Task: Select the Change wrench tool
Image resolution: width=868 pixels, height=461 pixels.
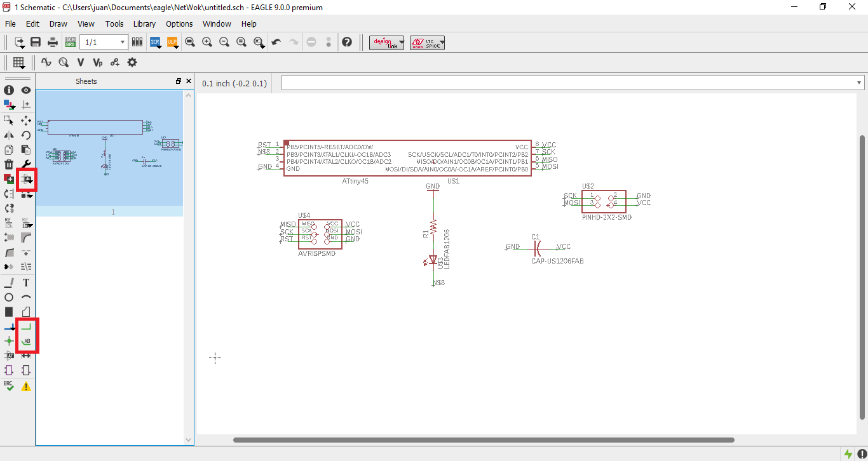Action: tap(26, 165)
